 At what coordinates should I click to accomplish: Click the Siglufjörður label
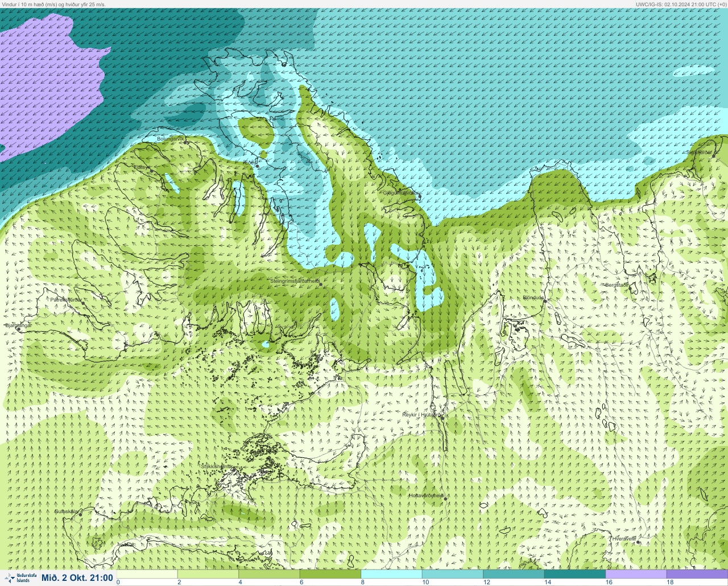coord(699,152)
